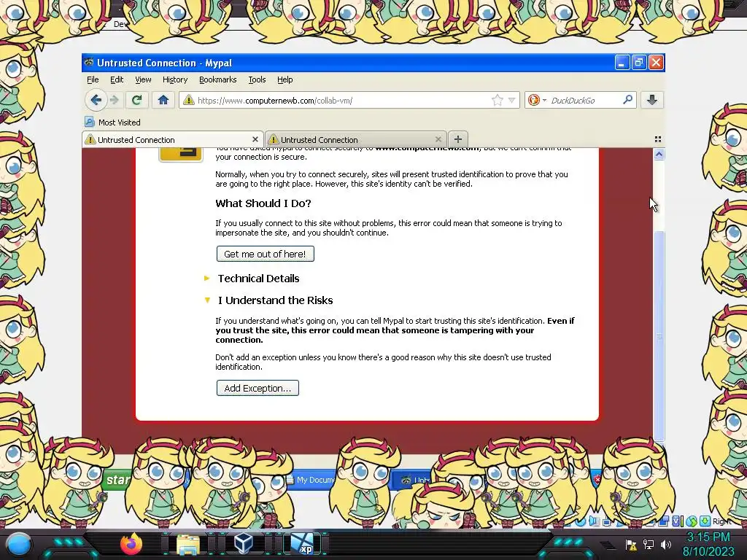Minimize the Mypal window
This screenshot has height=560, width=747.
(x=622, y=63)
